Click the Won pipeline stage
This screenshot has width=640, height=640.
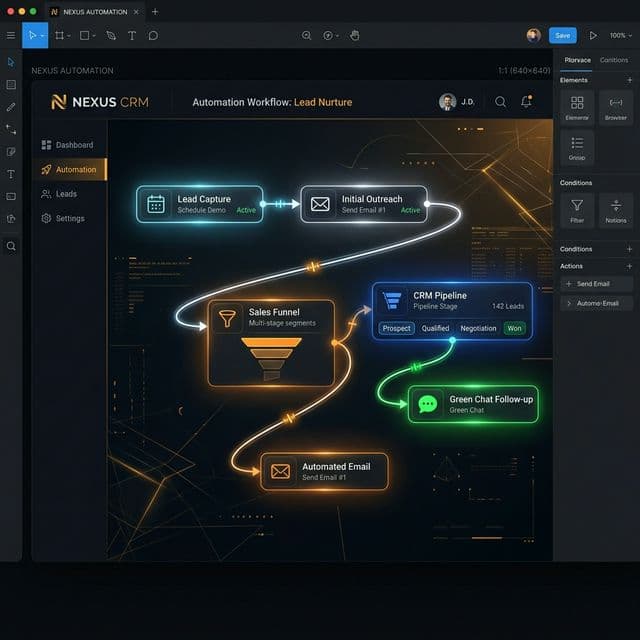(x=514, y=328)
